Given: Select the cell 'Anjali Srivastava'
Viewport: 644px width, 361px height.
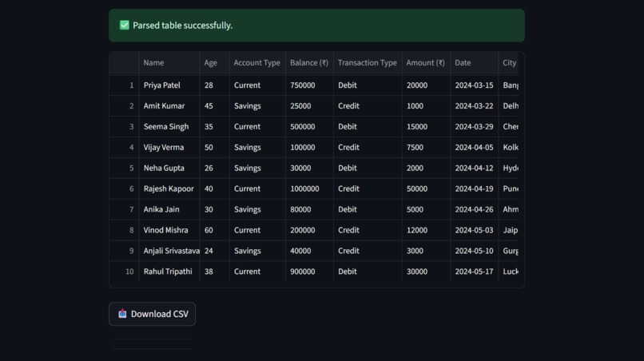Looking at the screenshot, I should click(169, 251).
